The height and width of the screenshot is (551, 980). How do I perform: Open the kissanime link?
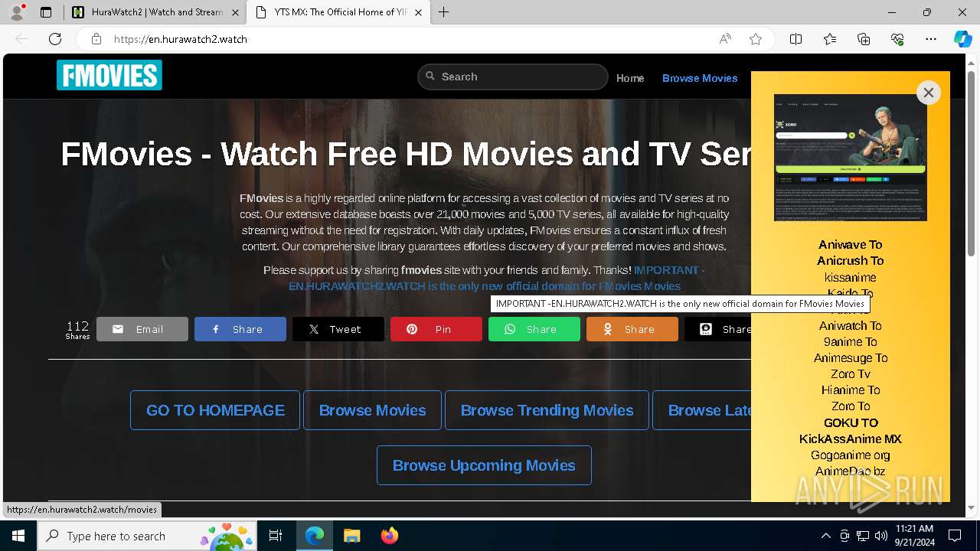coord(850,277)
